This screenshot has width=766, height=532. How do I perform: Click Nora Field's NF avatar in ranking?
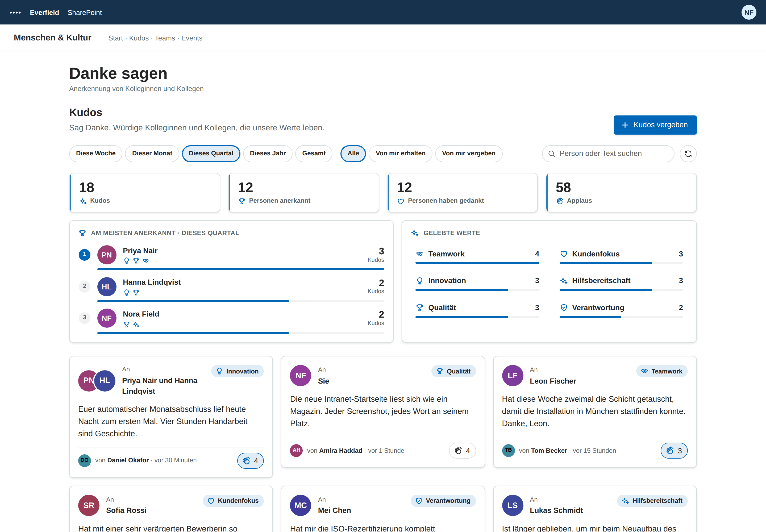(x=107, y=318)
